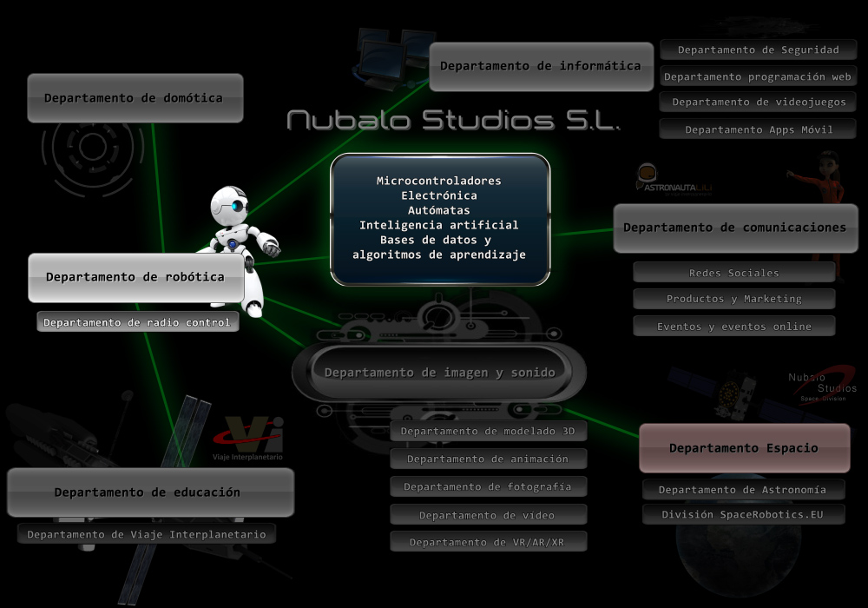Screen dimensions: 868x608
Task: Open Departamento de imagen y sonido
Action: tap(439, 372)
